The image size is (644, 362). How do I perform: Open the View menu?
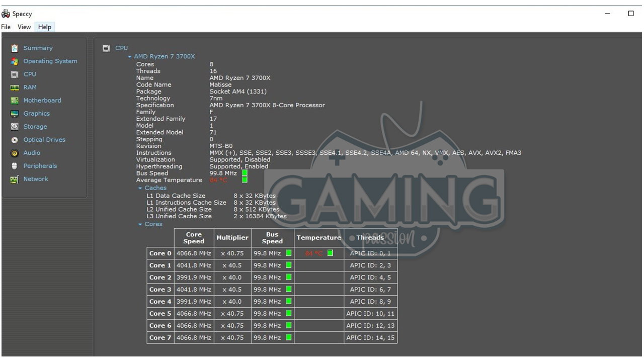click(24, 27)
